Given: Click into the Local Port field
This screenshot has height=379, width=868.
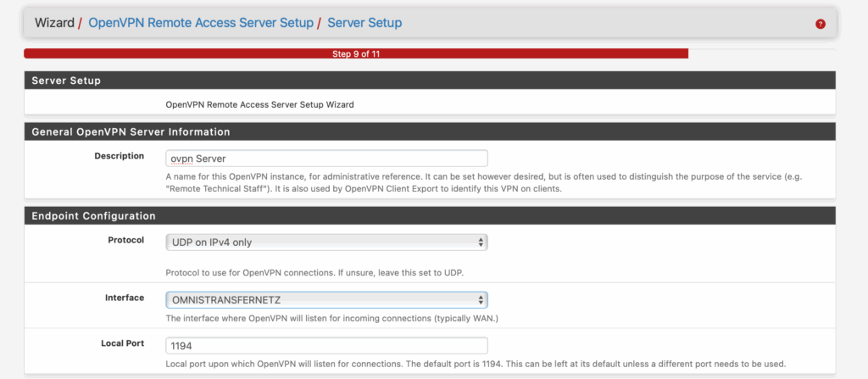Looking at the screenshot, I should pos(326,345).
